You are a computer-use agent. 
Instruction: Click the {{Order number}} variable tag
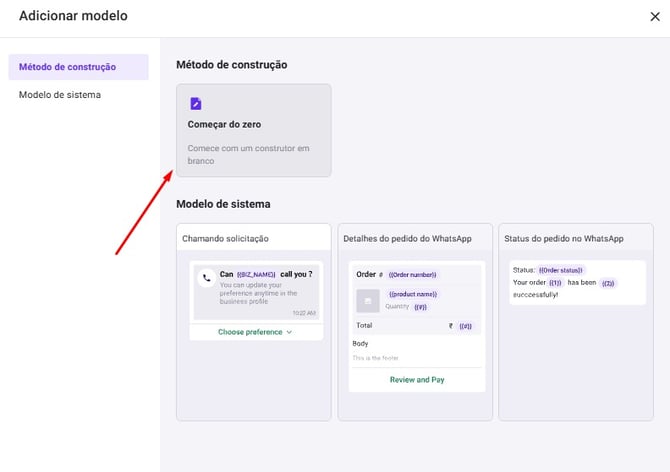pyautogui.click(x=412, y=274)
